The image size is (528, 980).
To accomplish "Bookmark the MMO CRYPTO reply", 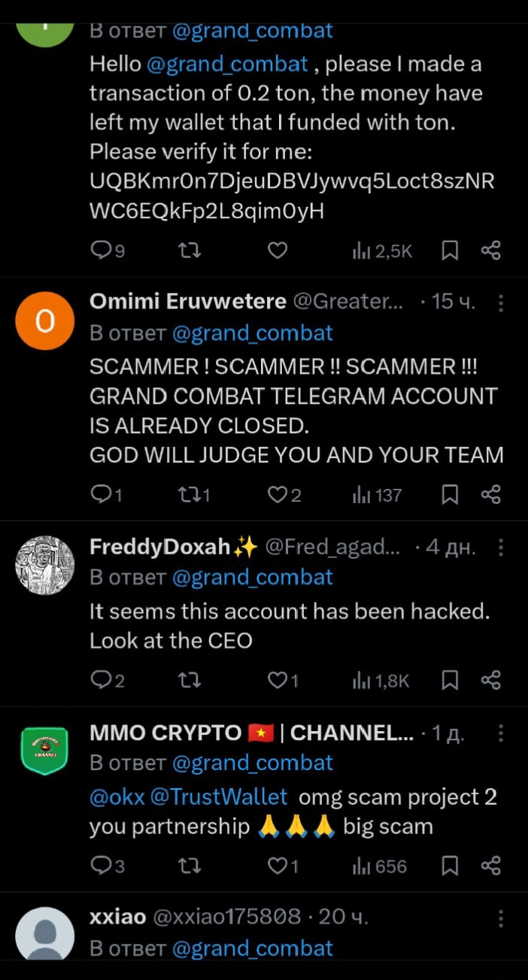I will click(450, 866).
